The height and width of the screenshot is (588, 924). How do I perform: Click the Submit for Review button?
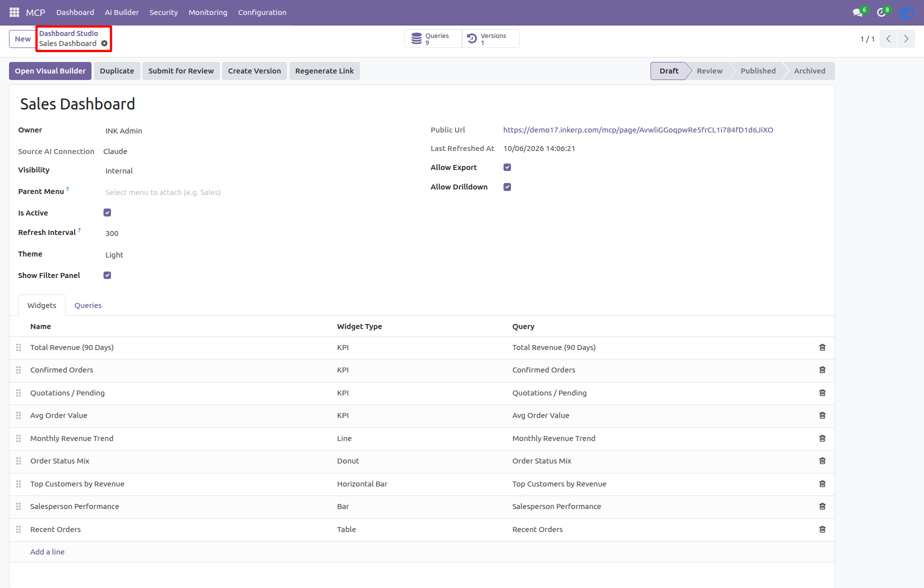[x=181, y=71]
